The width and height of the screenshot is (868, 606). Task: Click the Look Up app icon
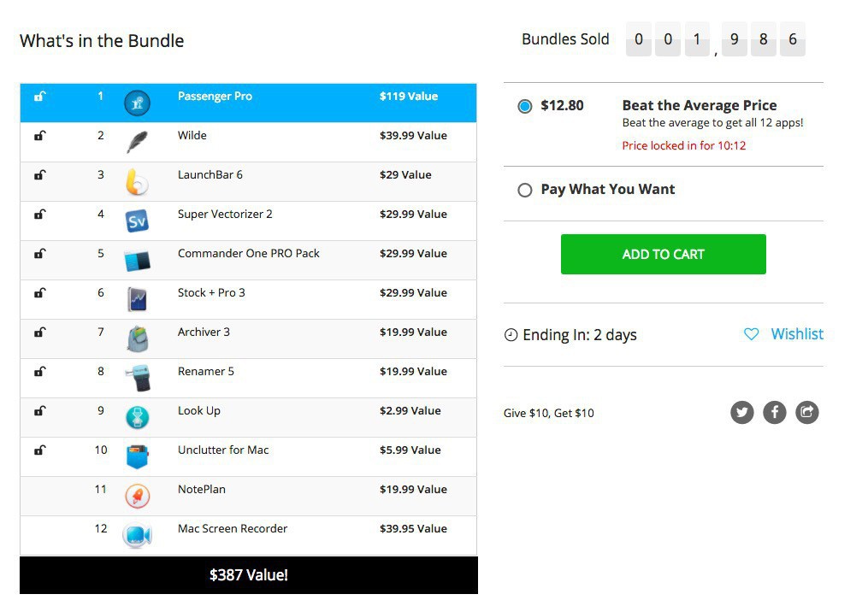(138, 417)
